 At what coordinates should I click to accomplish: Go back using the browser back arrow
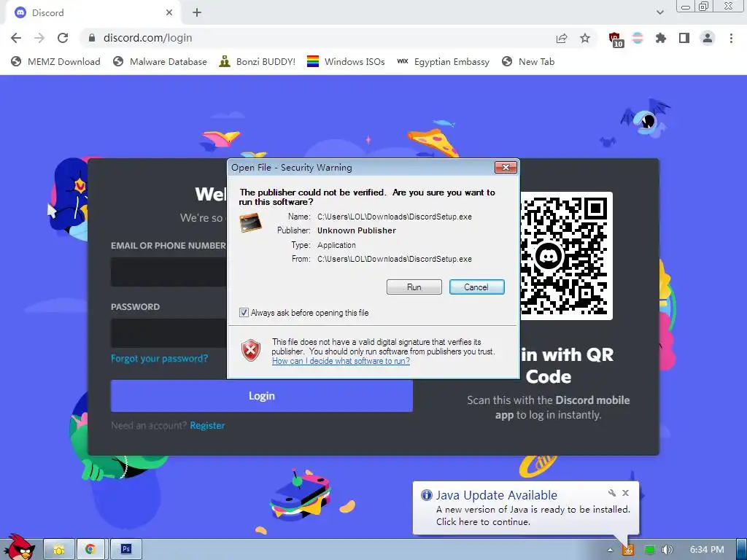[16, 38]
